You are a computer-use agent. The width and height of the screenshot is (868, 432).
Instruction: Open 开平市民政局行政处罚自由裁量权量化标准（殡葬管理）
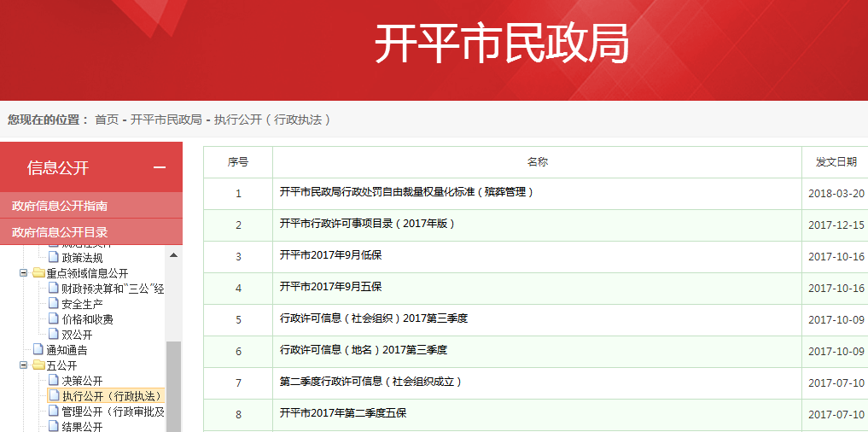click(407, 192)
